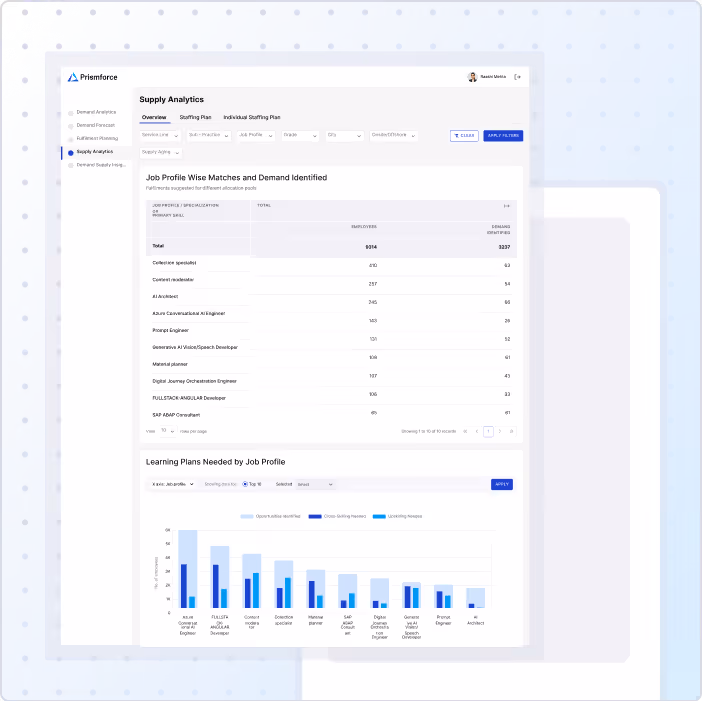The image size is (702, 701).
Task: Click the logout icon
Action: [x=517, y=77]
